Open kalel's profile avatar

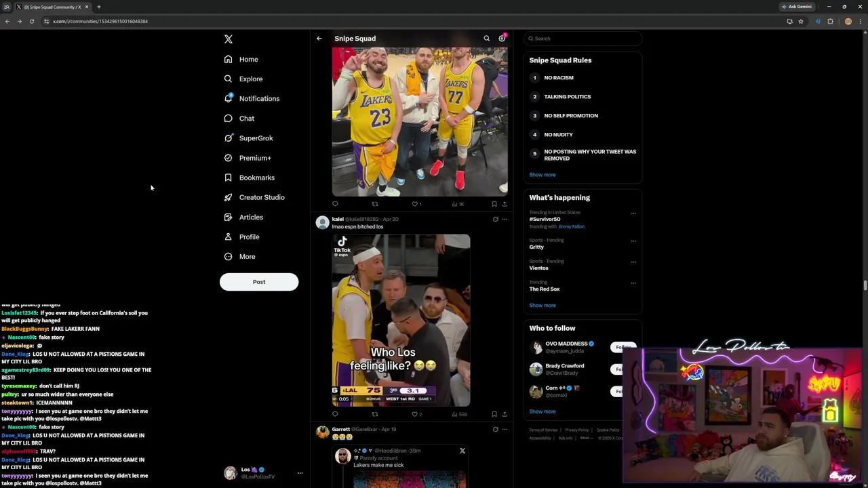(323, 222)
